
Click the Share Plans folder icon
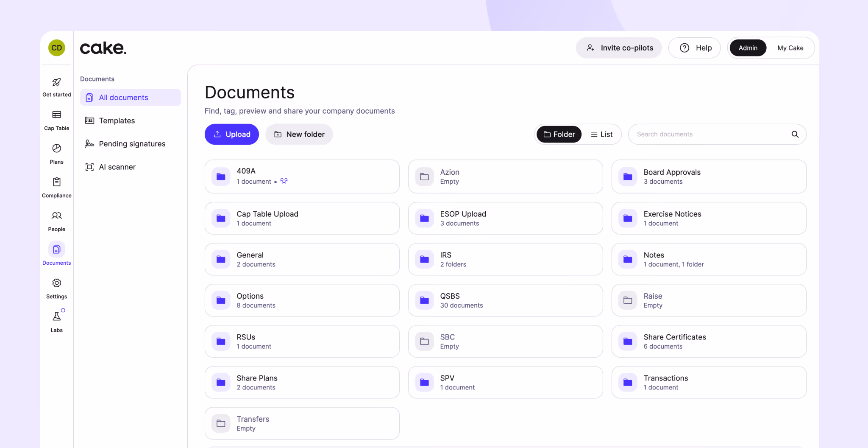[x=221, y=382]
